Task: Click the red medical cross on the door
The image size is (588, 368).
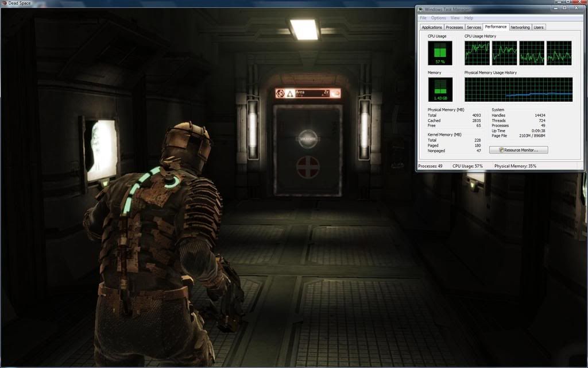Action: click(308, 167)
